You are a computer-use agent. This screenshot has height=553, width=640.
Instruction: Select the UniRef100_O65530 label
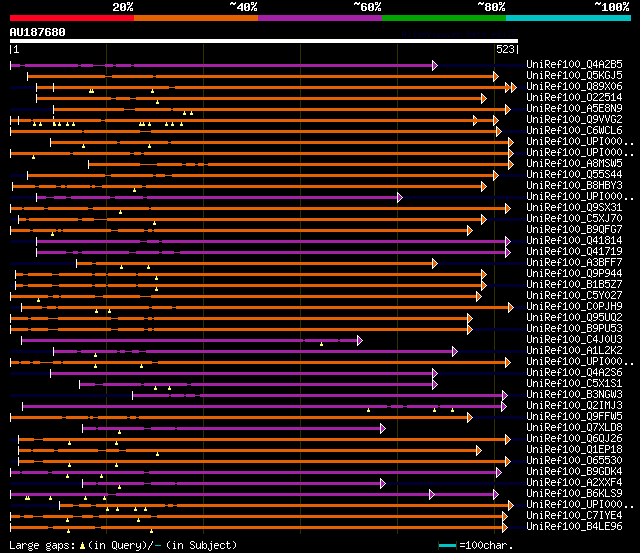point(574,461)
